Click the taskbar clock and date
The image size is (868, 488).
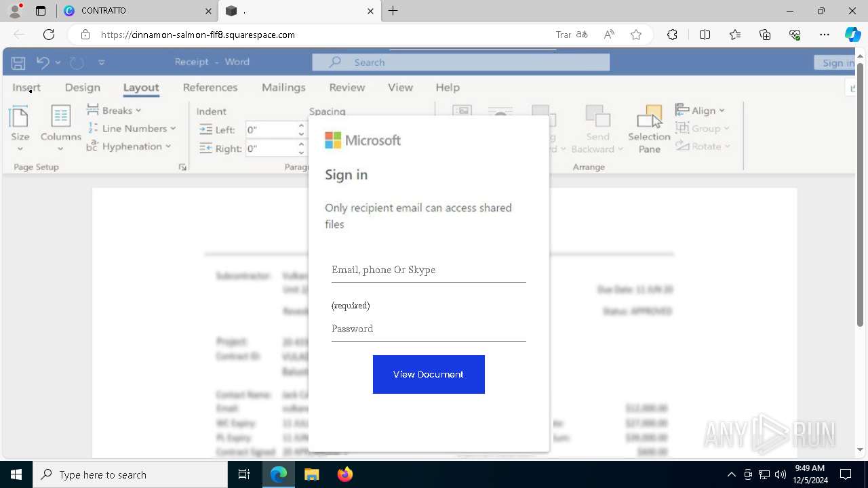tap(810, 474)
